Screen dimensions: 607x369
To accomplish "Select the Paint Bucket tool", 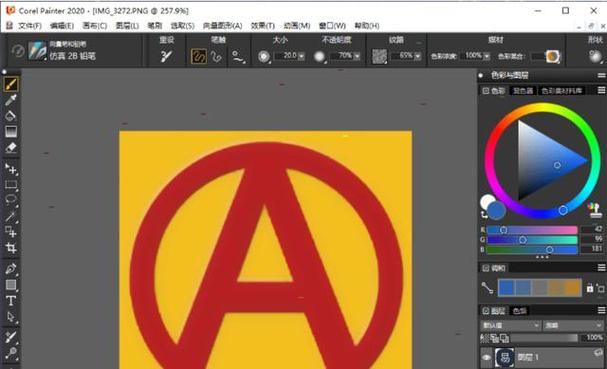I will (11, 115).
